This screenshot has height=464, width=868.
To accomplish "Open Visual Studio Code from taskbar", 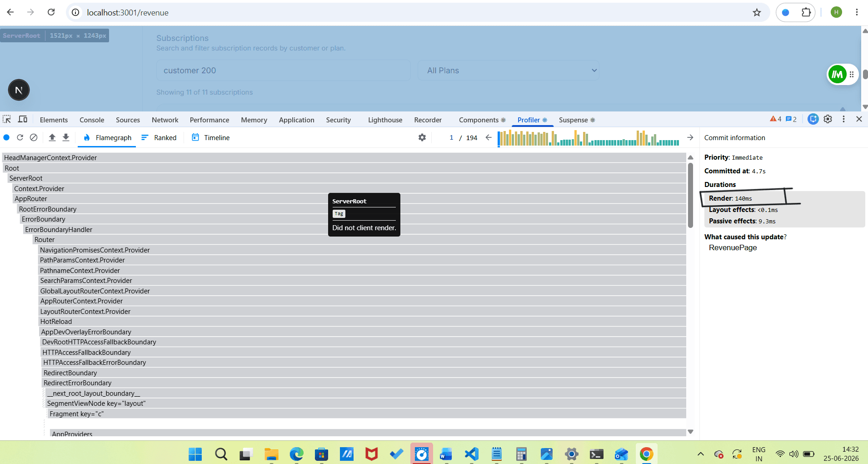I will click(x=472, y=454).
